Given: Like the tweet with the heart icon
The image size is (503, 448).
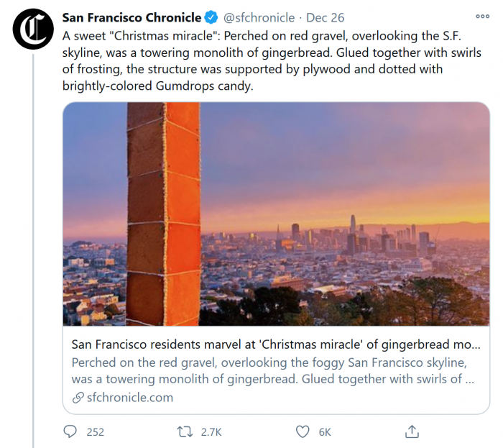Looking at the screenshot, I should [x=303, y=431].
